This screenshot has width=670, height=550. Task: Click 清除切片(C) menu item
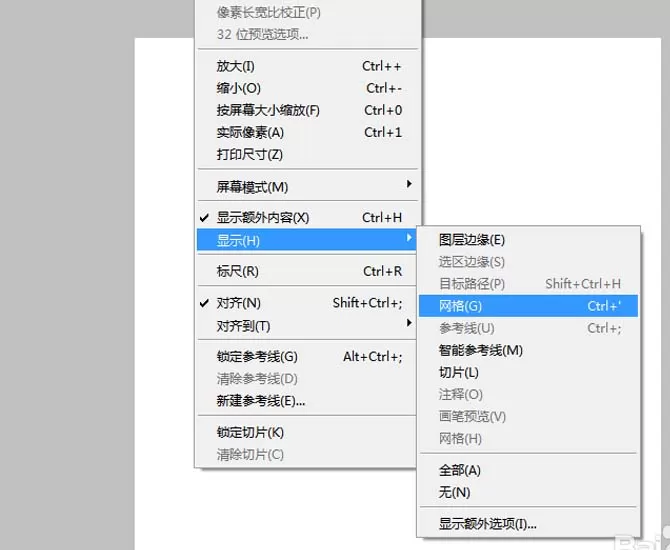pos(307,455)
